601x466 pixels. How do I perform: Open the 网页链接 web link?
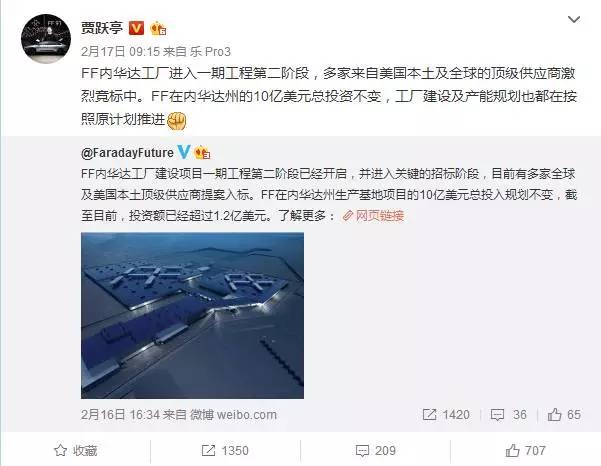pos(373,216)
